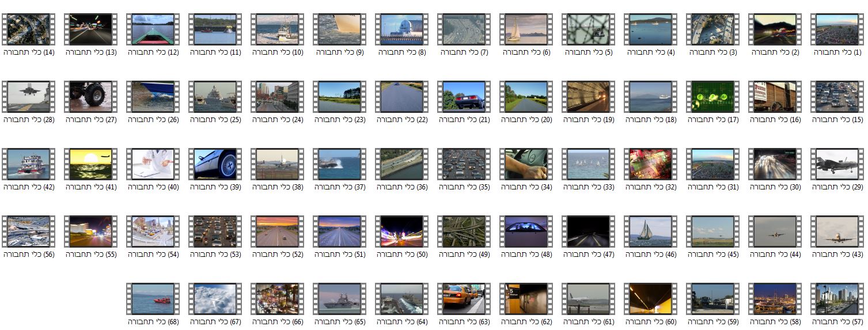Viewport: 868px width, 330px height.
Task: Click file name כלי תחבורה (15)
Action: [x=837, y=120]
